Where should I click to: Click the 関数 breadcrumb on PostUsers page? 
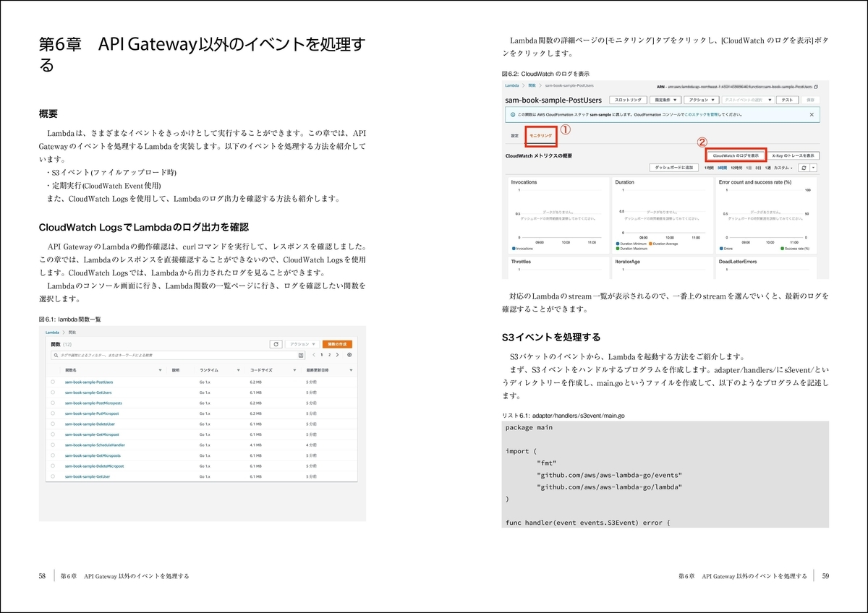click(532, 86)
